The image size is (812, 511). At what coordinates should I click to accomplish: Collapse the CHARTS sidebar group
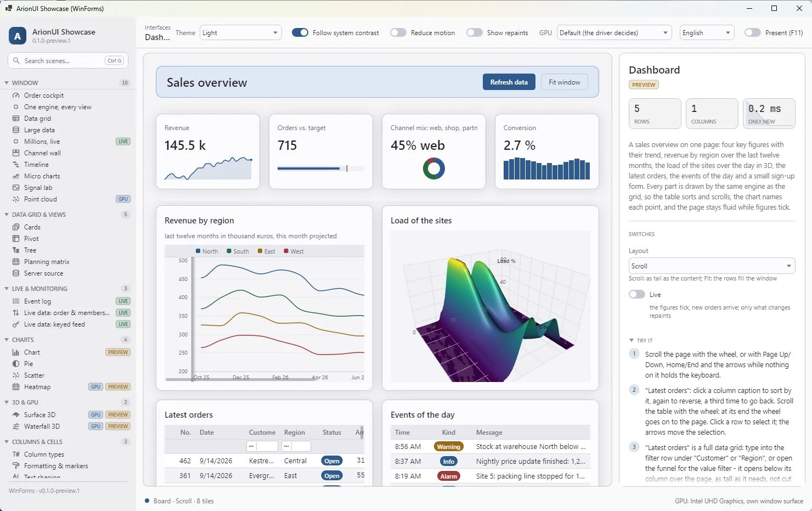point(7,340)
